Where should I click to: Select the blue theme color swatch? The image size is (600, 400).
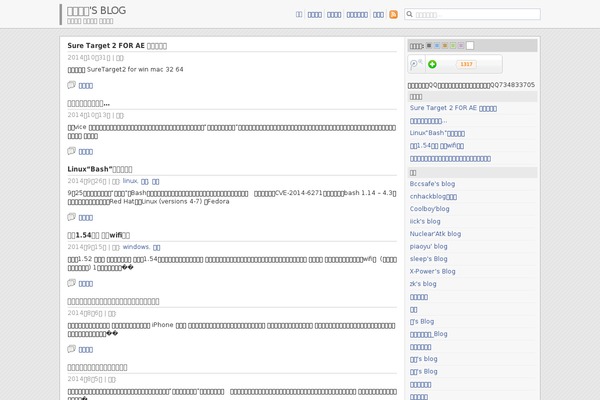click(437, 46)
